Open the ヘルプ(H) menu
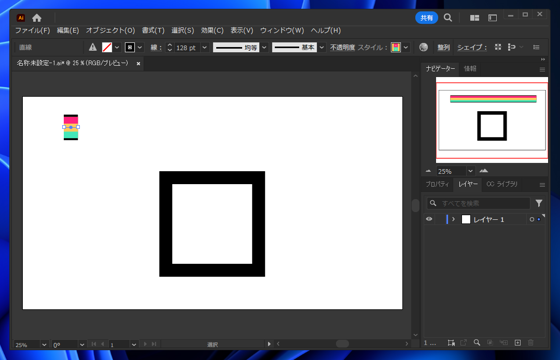 326,31
